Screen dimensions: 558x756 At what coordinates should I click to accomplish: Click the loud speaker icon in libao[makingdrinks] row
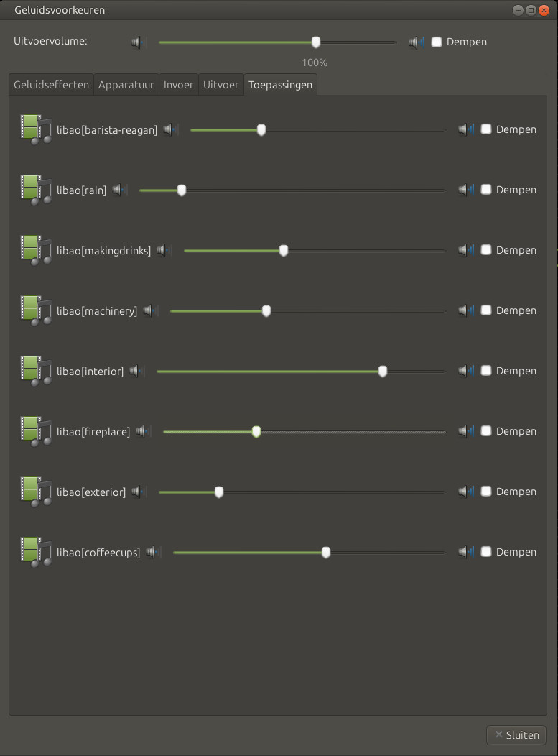click(x=467, y=250)
